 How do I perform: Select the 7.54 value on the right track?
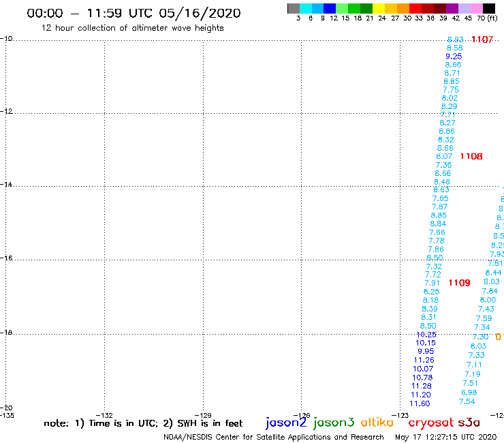(x=467, y=401)
